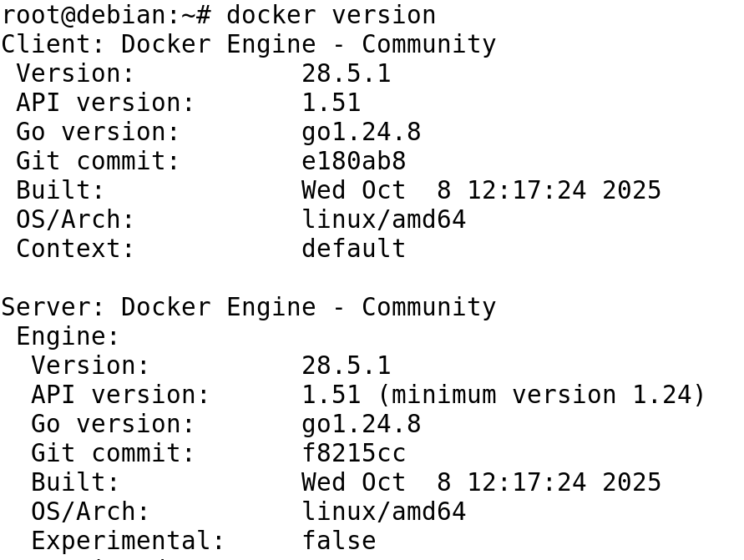Click the client API version value 1.51
744x560 pixels.
(x=331, y=103)
